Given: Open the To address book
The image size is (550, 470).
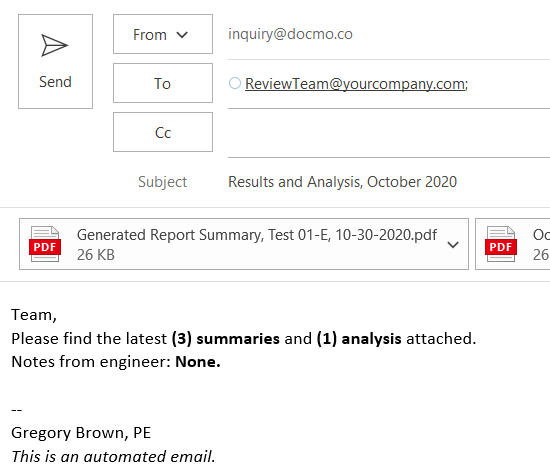Looking at the screenshot, I should coord(163,83).
